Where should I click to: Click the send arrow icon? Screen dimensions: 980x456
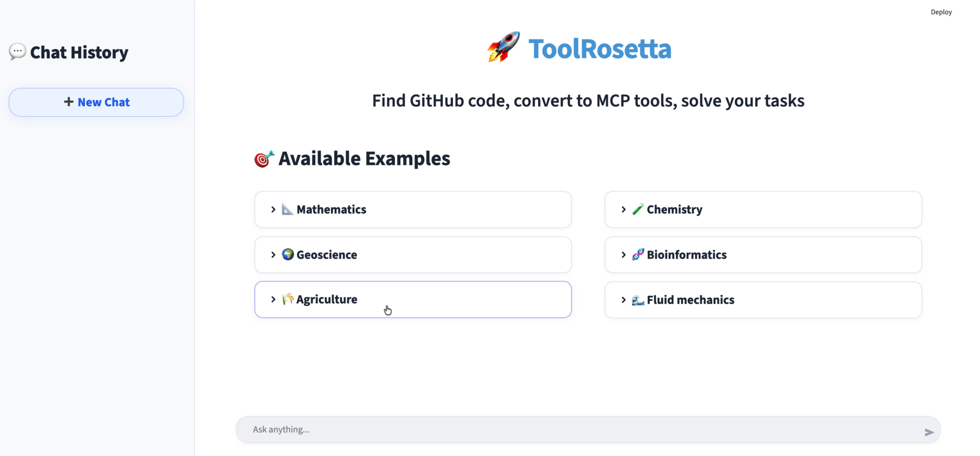[x=929, y=432]
